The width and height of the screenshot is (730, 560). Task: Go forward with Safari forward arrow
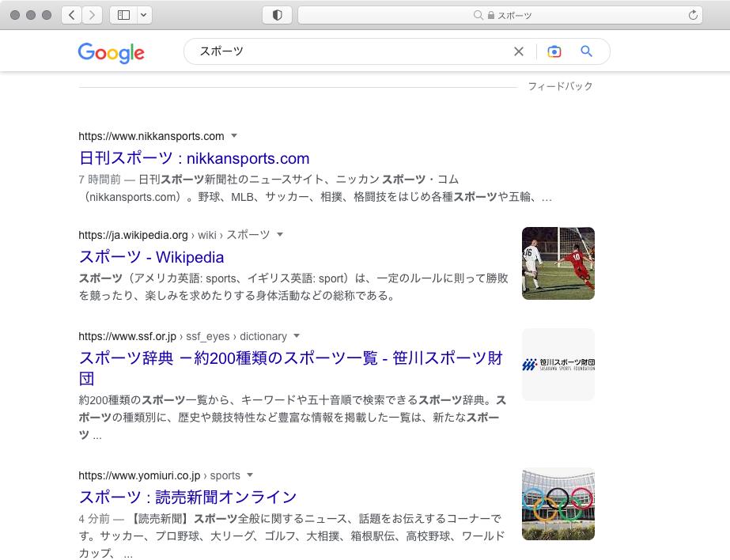coord(93,15)
